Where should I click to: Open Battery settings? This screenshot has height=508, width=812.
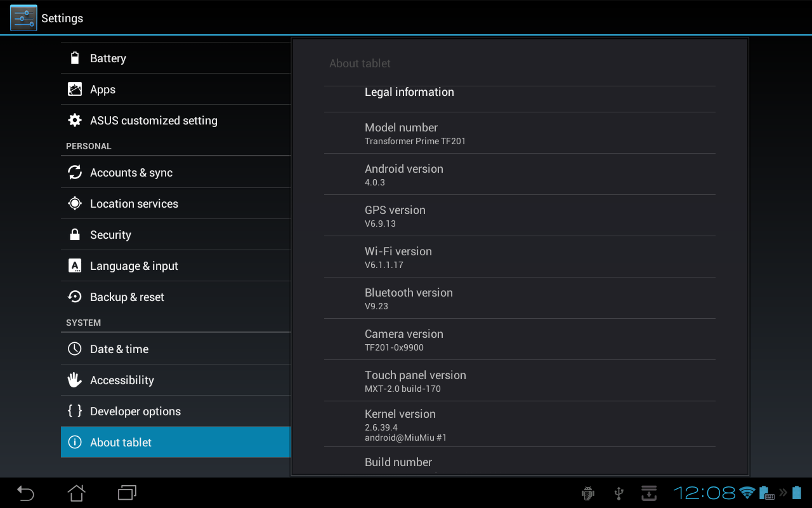pos(176,58)
